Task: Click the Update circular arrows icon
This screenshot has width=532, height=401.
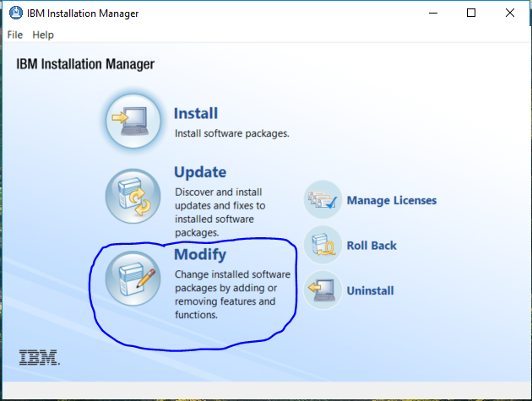Action: coord(133,196)
